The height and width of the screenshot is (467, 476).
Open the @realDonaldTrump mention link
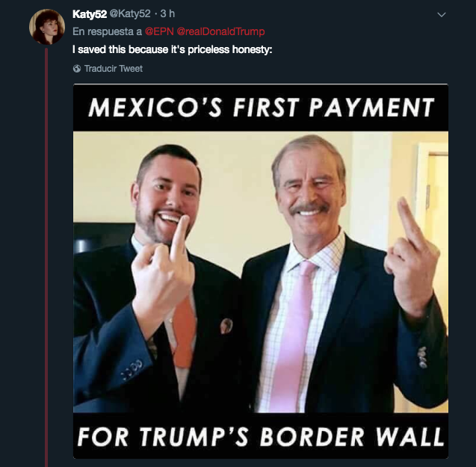pyautogui.click(x=220, y=31)
